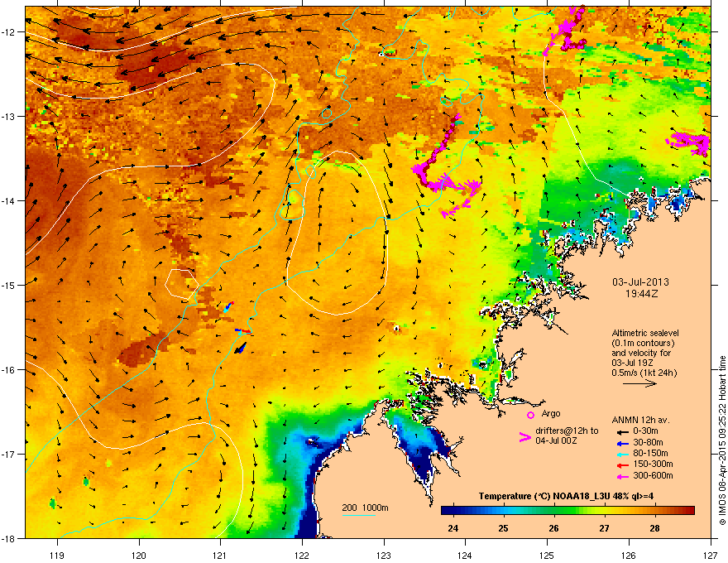The image size is (728, 563).
Task: Click longitude axis label '121'
Action: click(220, 555)
